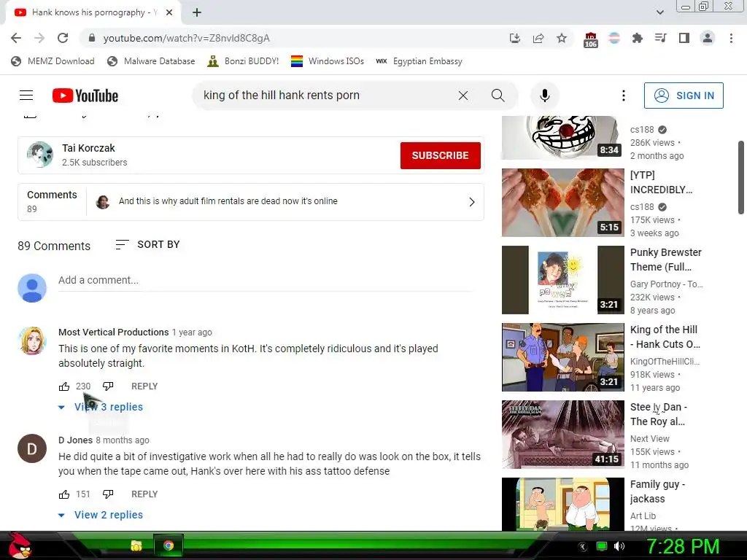Click the page vertical scrollbar

click(741, 177)
